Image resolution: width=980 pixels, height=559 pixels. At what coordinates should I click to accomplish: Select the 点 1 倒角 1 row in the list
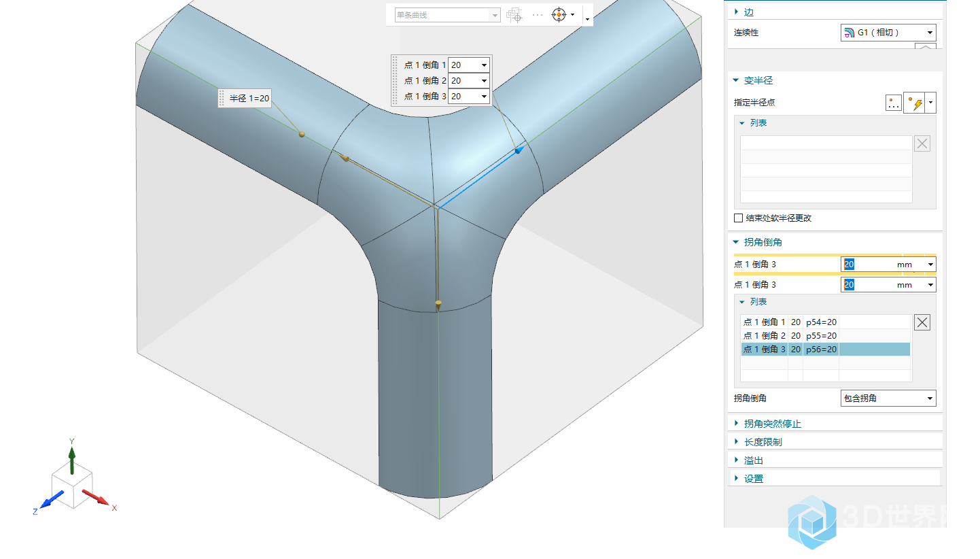click(x=826, y=322)
